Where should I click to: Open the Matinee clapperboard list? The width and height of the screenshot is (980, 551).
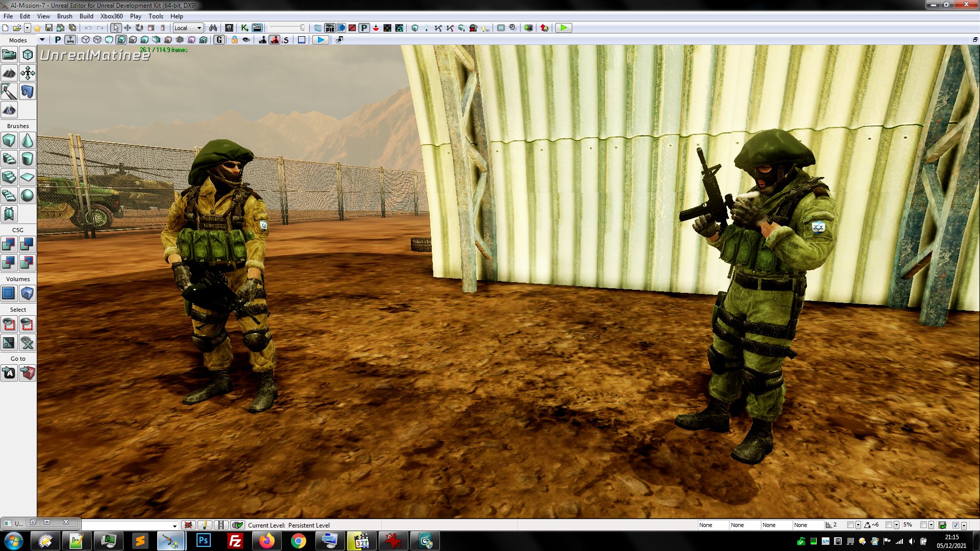[x=257, y=28]
